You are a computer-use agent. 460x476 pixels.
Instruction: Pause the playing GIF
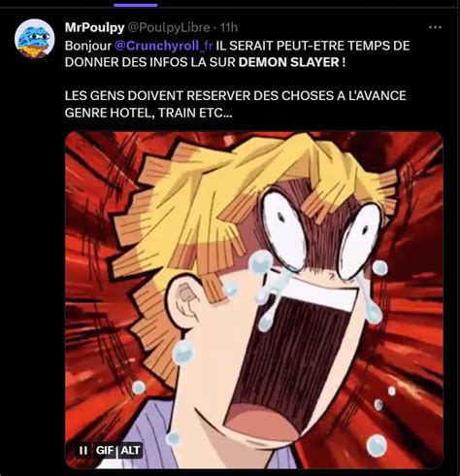pos(83,450)
